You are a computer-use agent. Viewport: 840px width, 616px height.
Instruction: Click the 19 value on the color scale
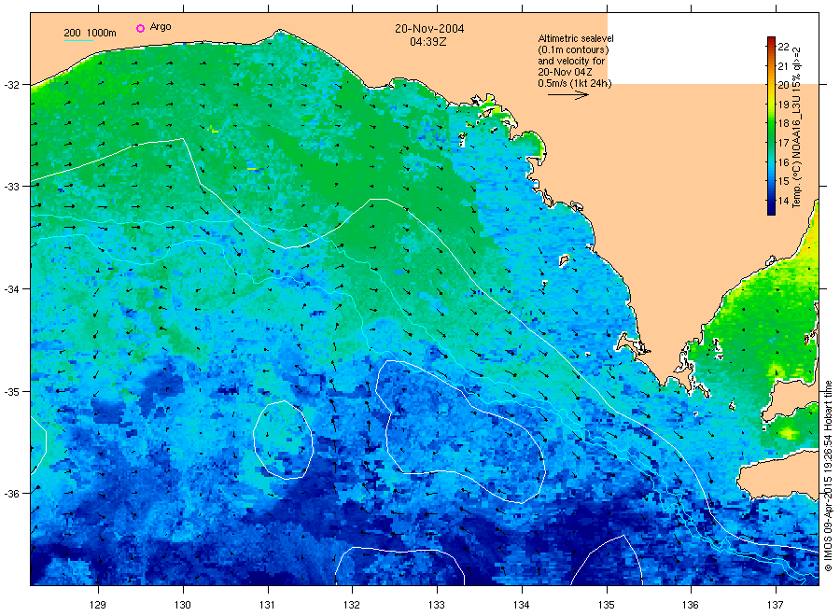(x=783, y=105)
